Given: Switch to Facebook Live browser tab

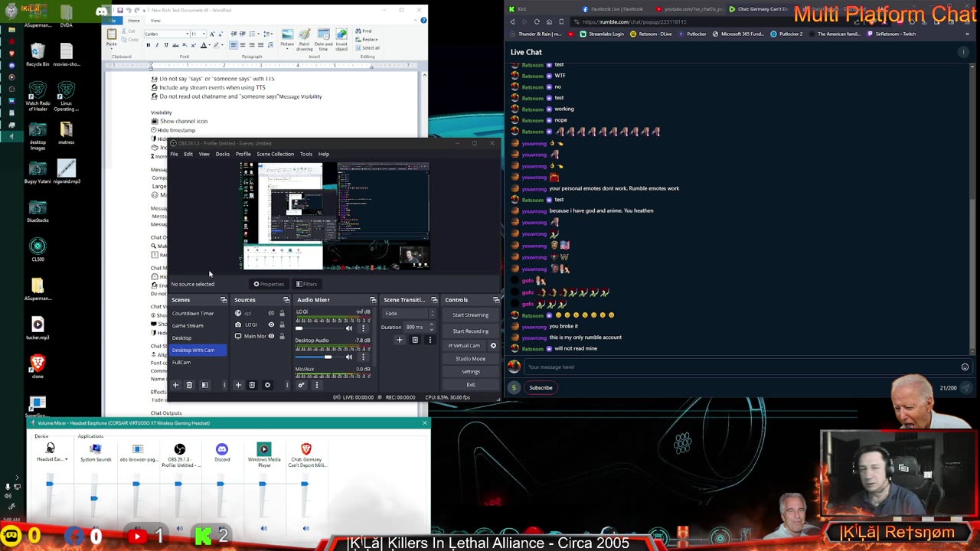Looking at the screenshot, I should [x=616, y=9].
